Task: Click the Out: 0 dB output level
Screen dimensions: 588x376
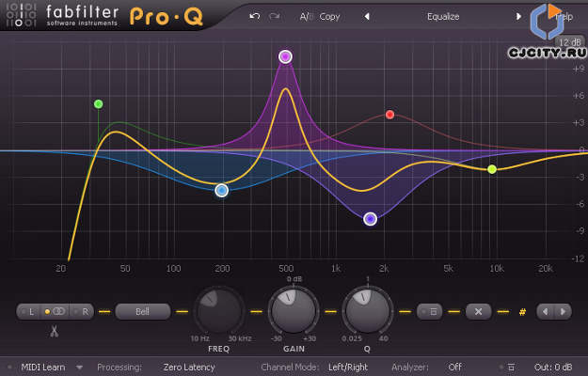Action: [x=553, y=368]
